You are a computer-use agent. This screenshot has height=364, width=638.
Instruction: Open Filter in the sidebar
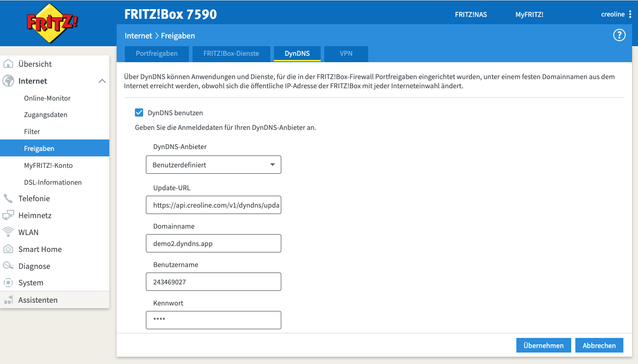point(32,131)
